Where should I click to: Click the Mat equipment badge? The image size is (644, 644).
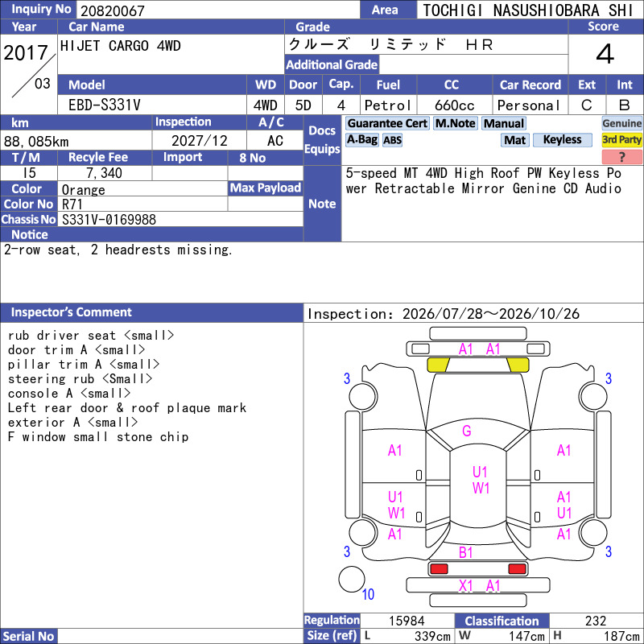pyautogui.click(x=514, y=140)
